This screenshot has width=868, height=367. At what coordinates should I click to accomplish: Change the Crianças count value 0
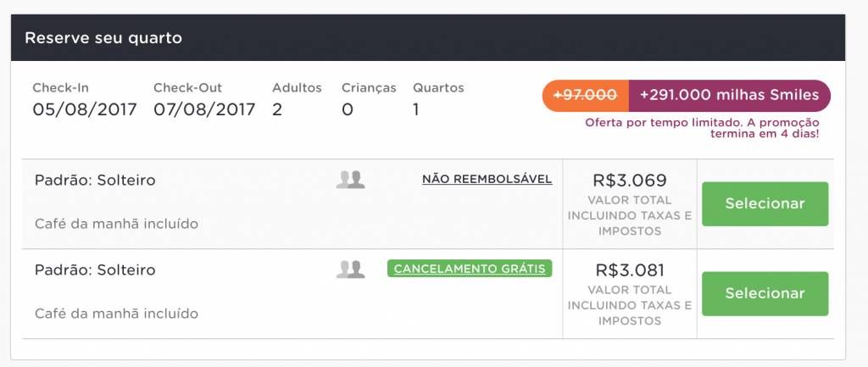[347, 109]
